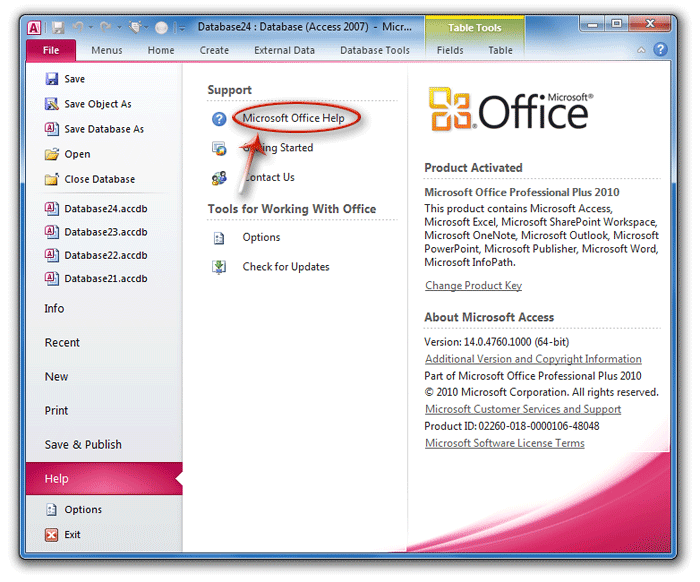Open the Customize Quick Access Toolbar dropdown
Viewport: 700px width, 582px height.
tap(181, 28)
